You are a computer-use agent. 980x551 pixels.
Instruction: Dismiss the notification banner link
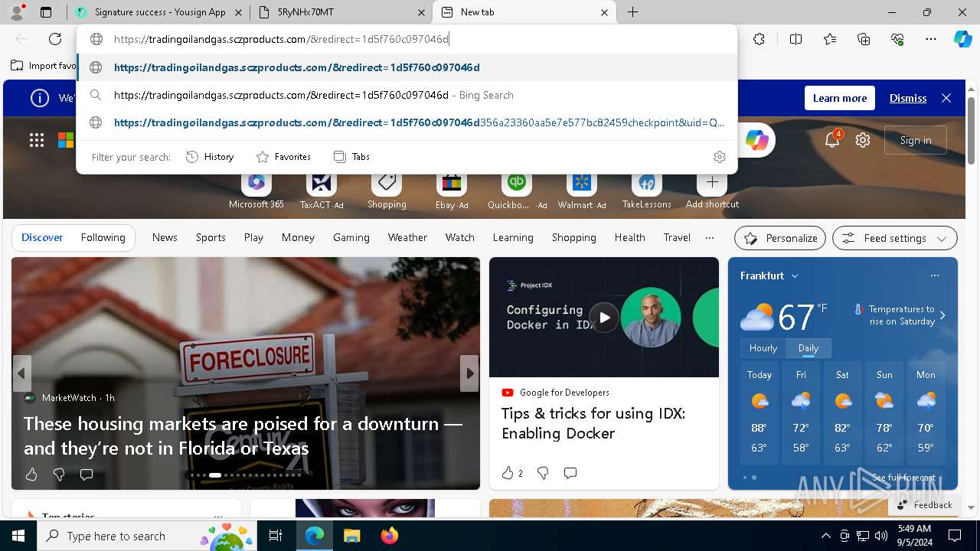[x=908, y=98]
